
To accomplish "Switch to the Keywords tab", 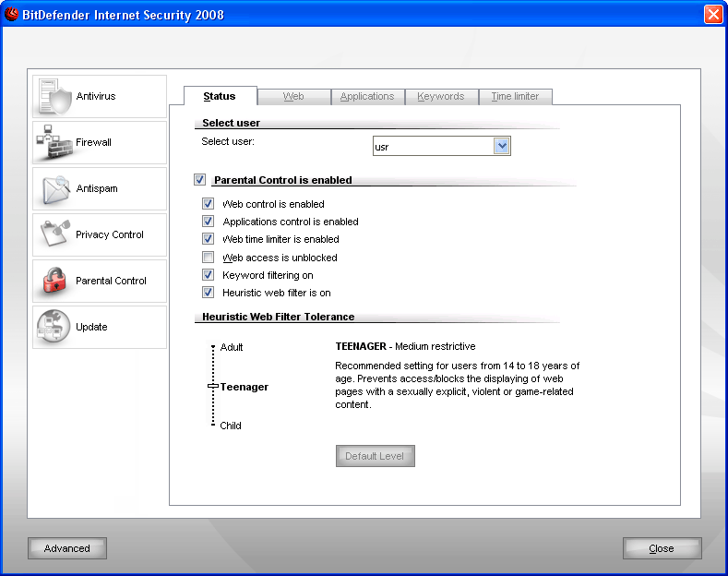I will [441, 97].
